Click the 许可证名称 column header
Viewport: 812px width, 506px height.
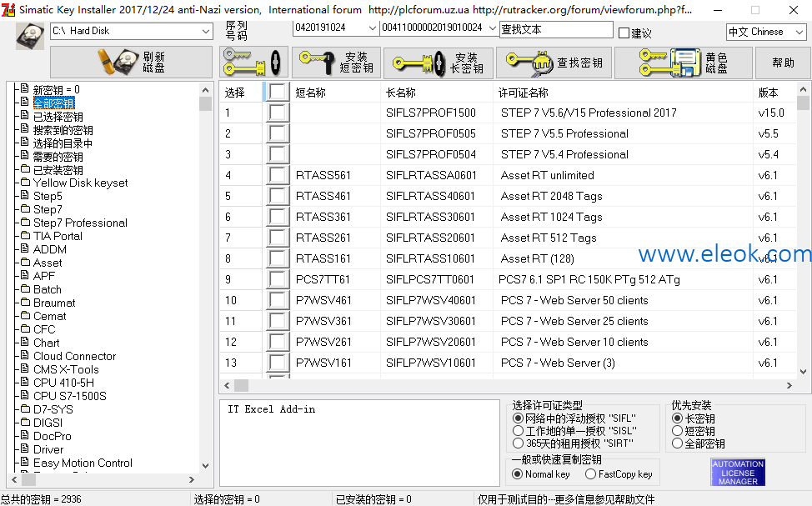523,93
